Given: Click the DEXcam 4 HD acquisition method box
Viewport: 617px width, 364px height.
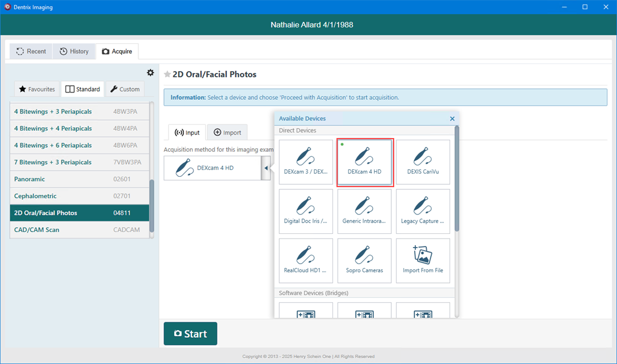Looking at the screenshot, I should click(212, 168).
